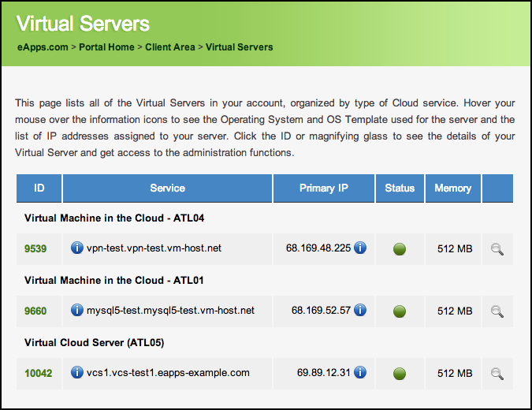Open server ID 10042 link
This screenshot has height=410, width=532.
[38, 373]
